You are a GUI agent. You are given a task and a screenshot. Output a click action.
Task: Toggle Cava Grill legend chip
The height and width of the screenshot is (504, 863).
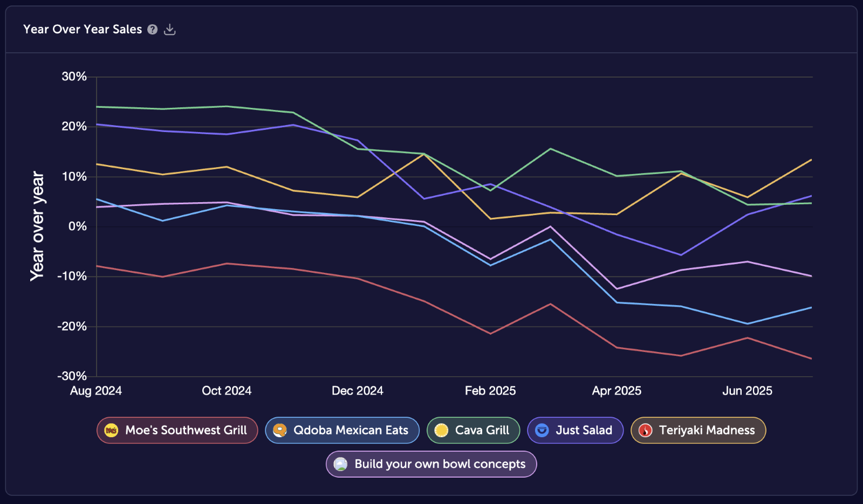[x=473, y=430]
